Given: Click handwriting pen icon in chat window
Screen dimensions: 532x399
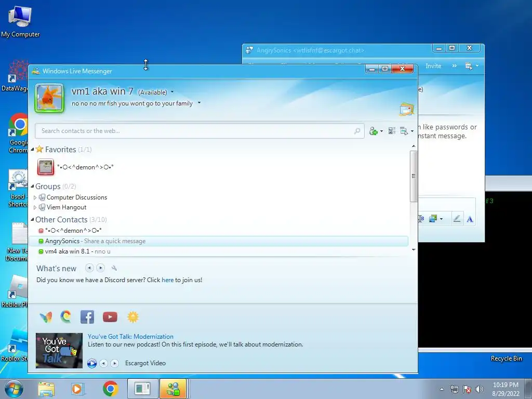Looking at the screenshot, I should [x=457, y=219].
